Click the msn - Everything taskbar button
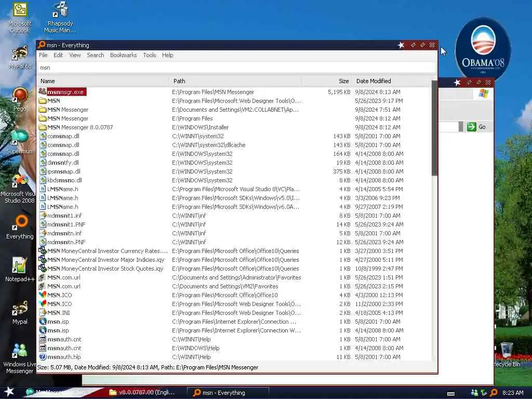The height and width of the screenshot is (399, 532). [228, 393]
